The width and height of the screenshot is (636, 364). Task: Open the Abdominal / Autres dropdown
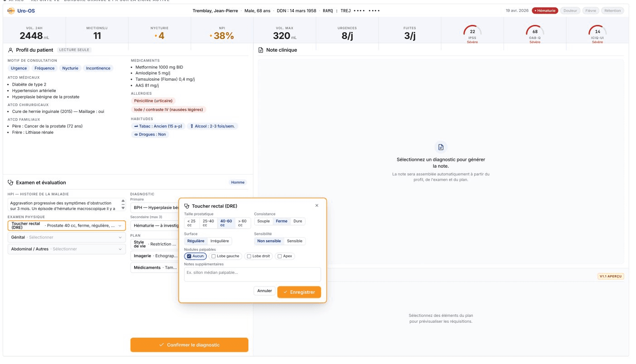pyautogui.click(x=67, y=249)
